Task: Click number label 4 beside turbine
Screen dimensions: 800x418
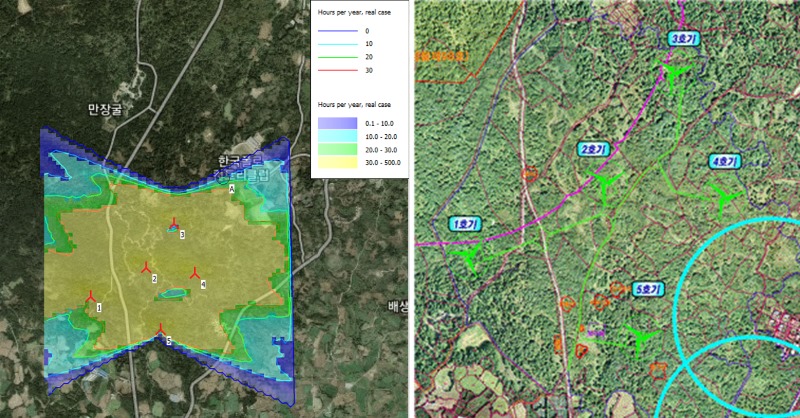Action: pyautogui.click(x=203, y=284)
